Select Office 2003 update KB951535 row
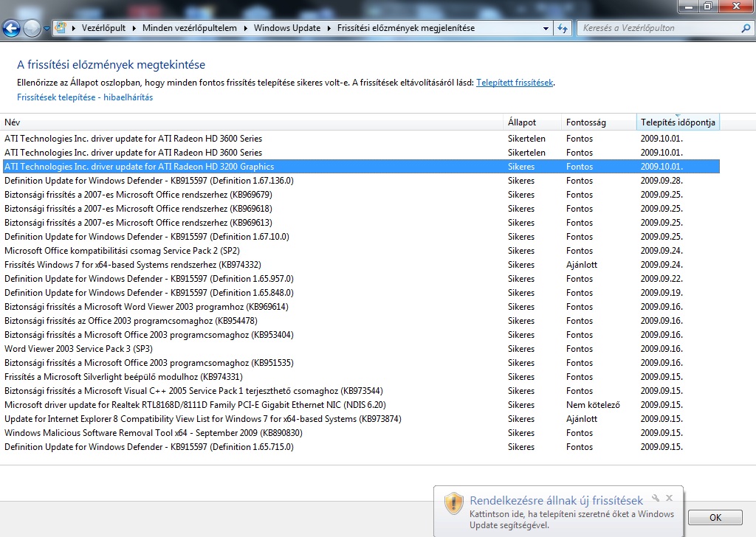 [361, 363]
